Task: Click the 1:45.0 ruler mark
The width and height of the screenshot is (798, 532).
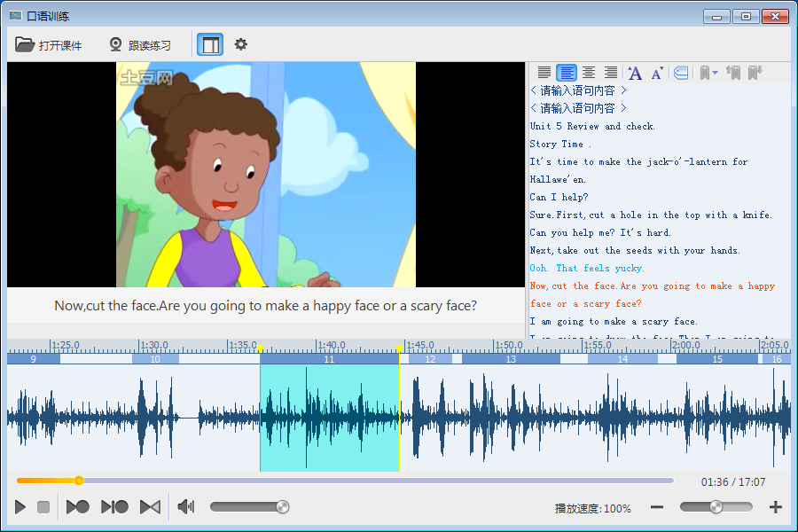Action: (x=420, y=345)
